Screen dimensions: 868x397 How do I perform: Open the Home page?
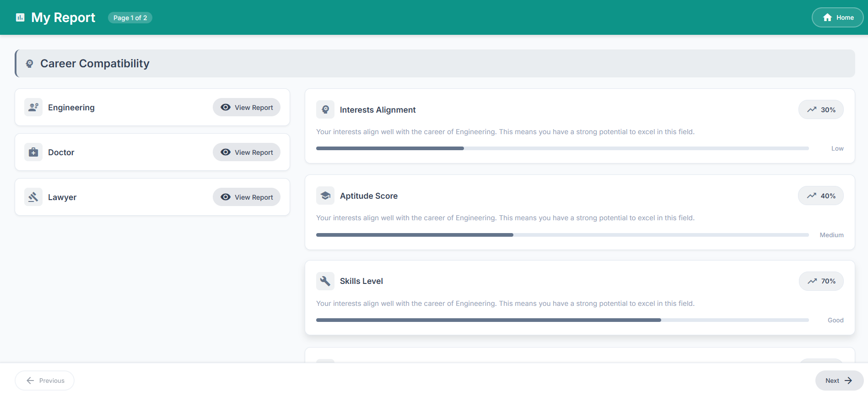point(837,17)
